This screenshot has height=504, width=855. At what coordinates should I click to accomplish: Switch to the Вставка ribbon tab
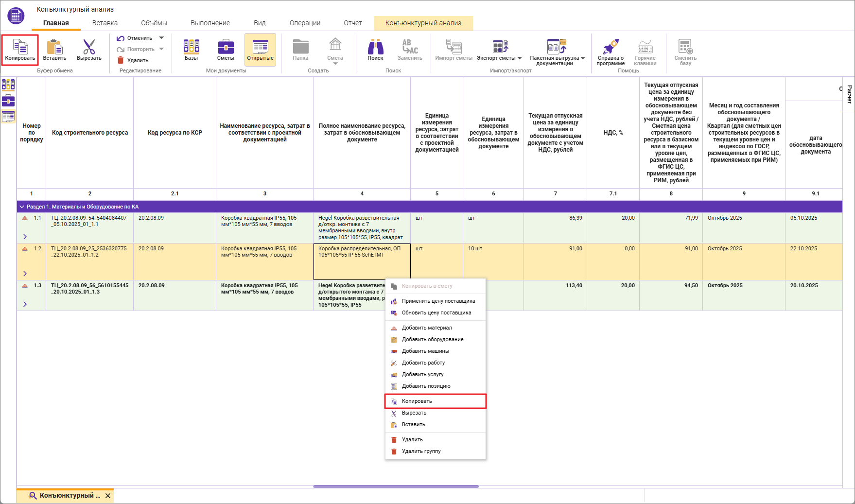coord(105,23)
